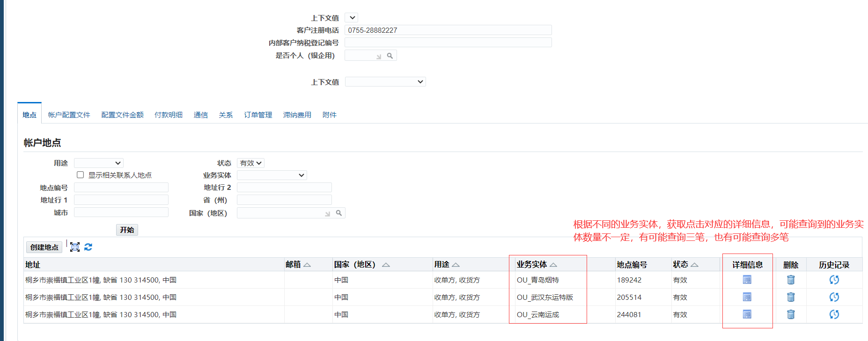Enable 显示相关联系人地点 checkbox

[81, 175]
